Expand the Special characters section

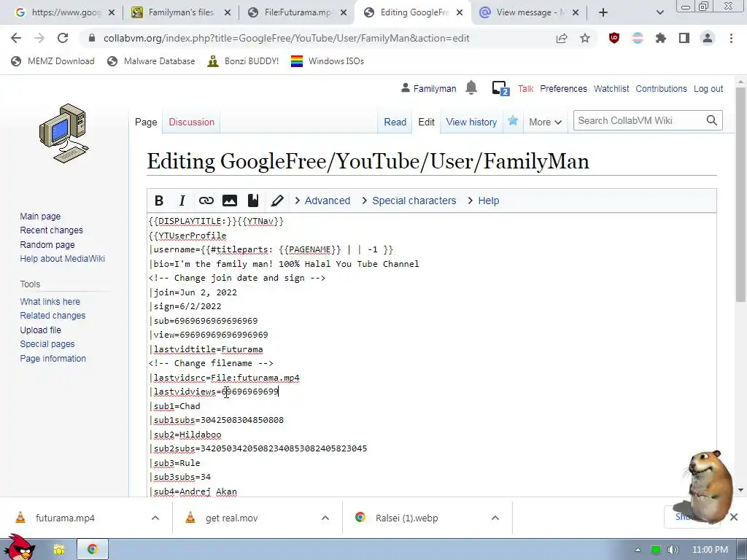409,201
